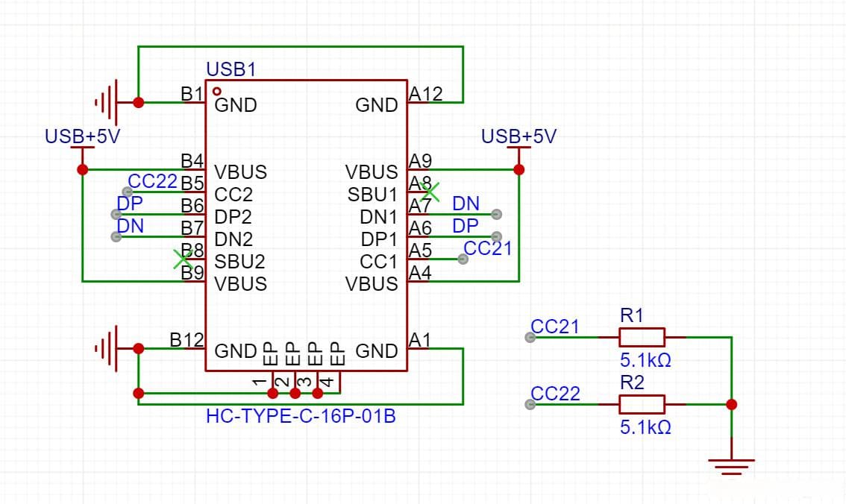The image size is (846, 504).
Task: Click the SBU1 pin name
Action: tap(372, 194)
